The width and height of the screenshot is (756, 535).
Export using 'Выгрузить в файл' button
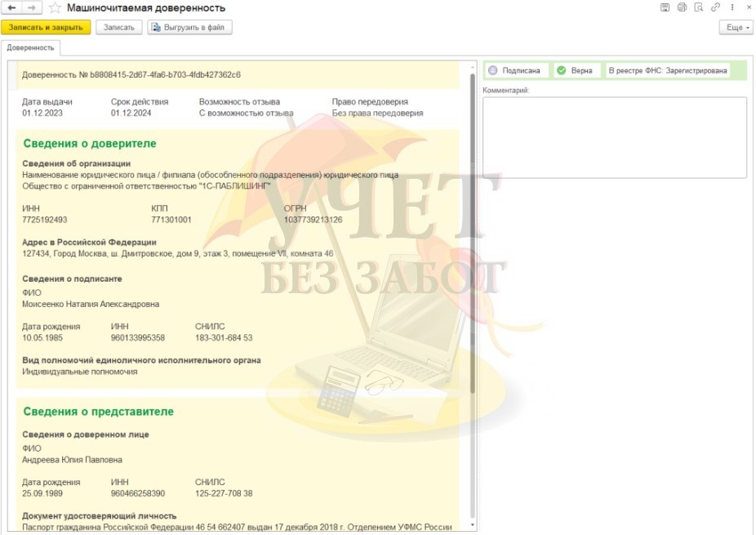[190, 28]
